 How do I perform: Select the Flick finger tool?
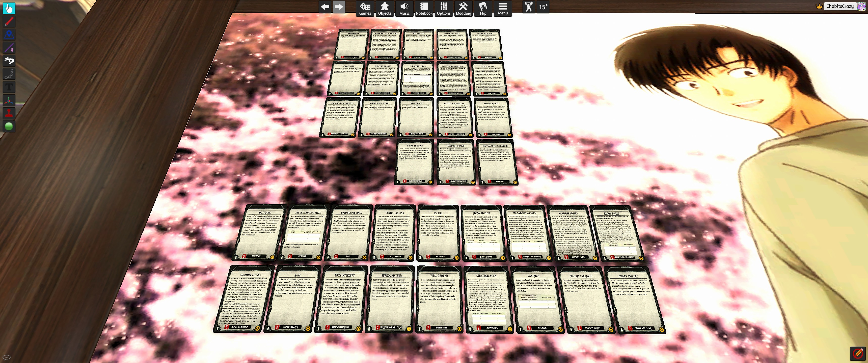[x=9, y=61]
